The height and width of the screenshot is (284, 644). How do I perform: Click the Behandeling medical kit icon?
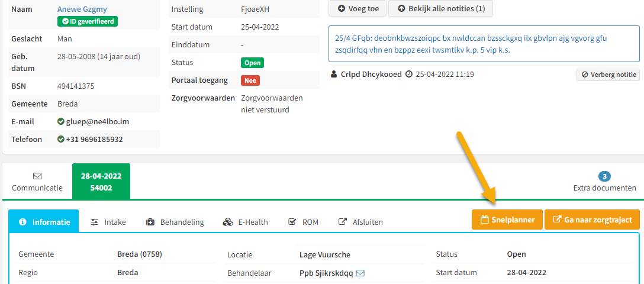click(150, 222)
